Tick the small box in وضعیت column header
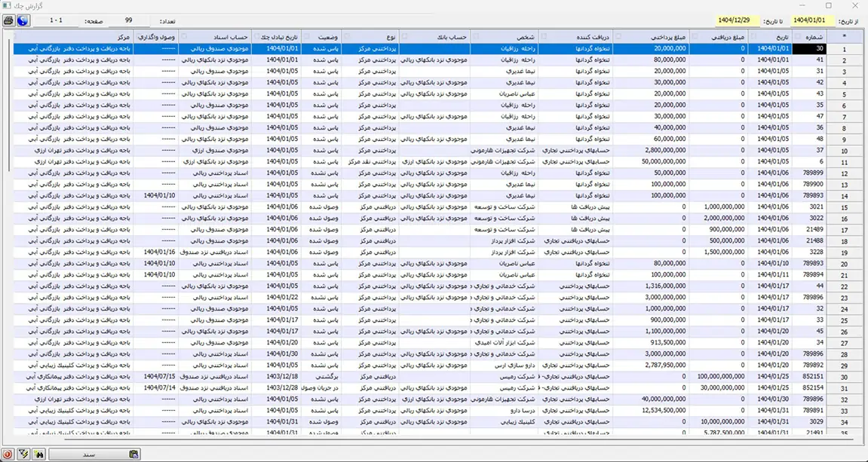The height and width of the screenshot is (462, 868). [306, 36]
